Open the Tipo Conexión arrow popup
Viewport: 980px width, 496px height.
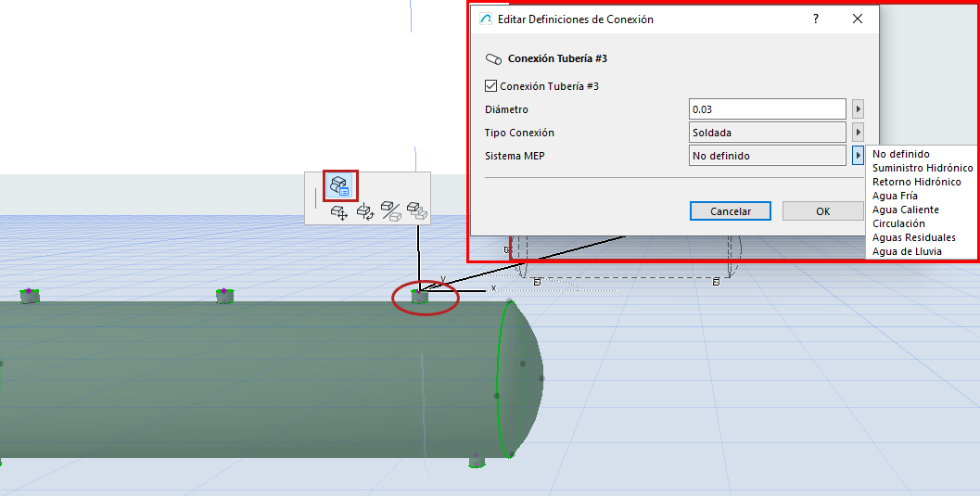click(859, 133)
